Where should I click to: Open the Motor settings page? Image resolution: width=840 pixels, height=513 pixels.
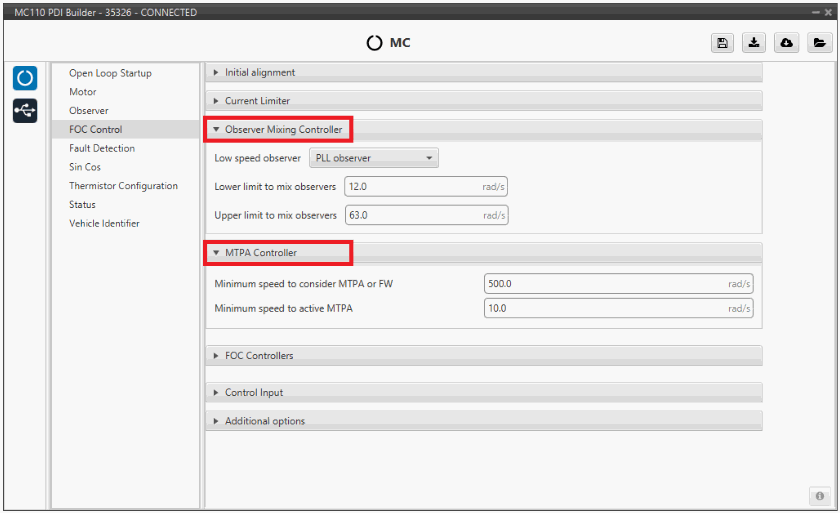coord(83,92)
